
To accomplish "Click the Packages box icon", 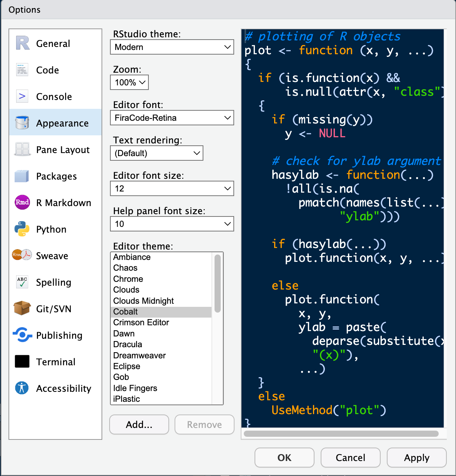I will pos(22,176).
